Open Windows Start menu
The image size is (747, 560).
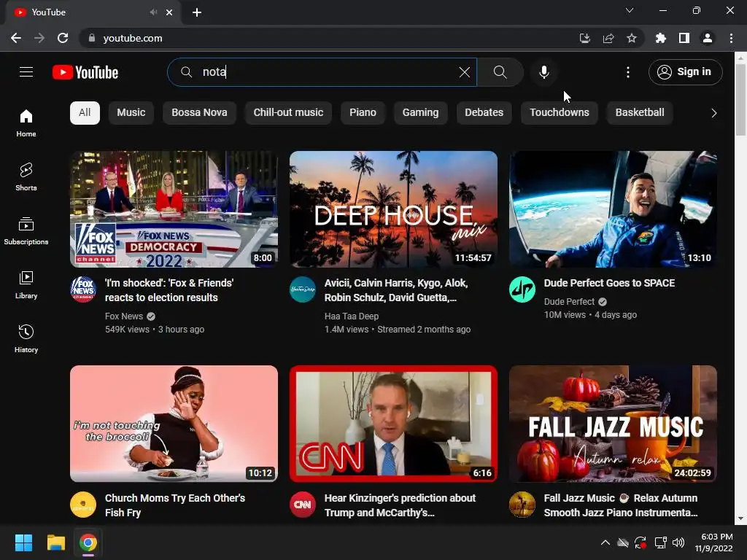tap(24, 542)
